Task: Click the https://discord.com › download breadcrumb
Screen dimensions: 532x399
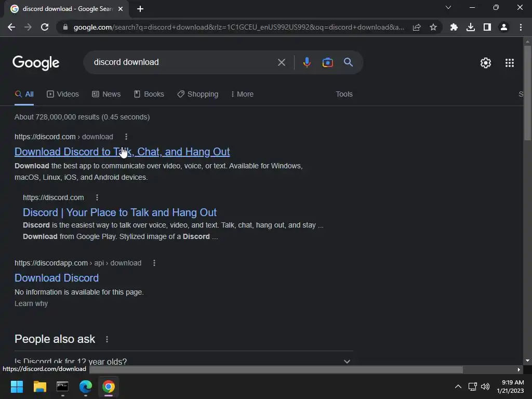Action: click(64, 137)
